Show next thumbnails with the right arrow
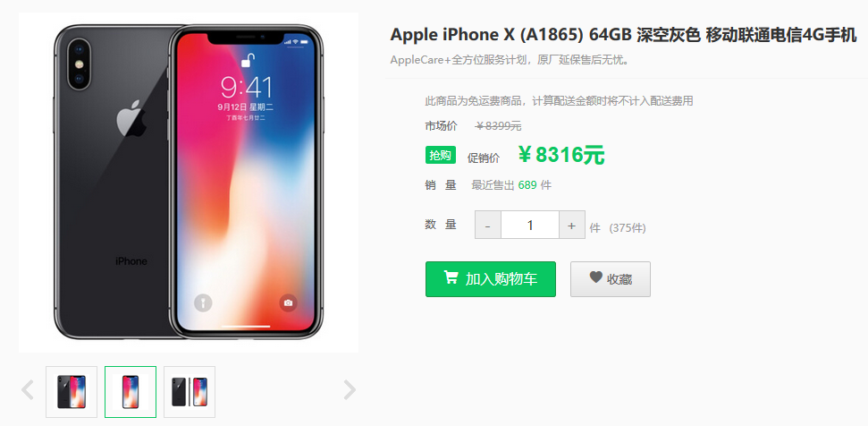This screenshot has height=426, width=868. [x=350, y=390]
